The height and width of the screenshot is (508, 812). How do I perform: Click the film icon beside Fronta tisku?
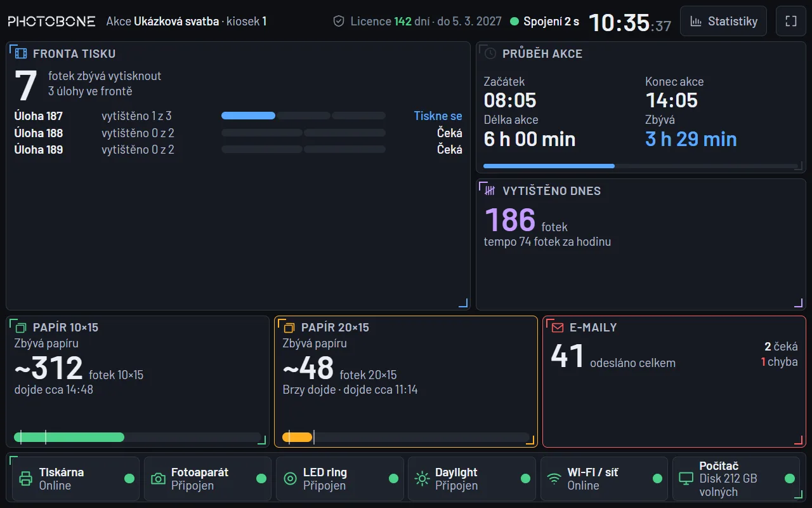coord(22,53)
